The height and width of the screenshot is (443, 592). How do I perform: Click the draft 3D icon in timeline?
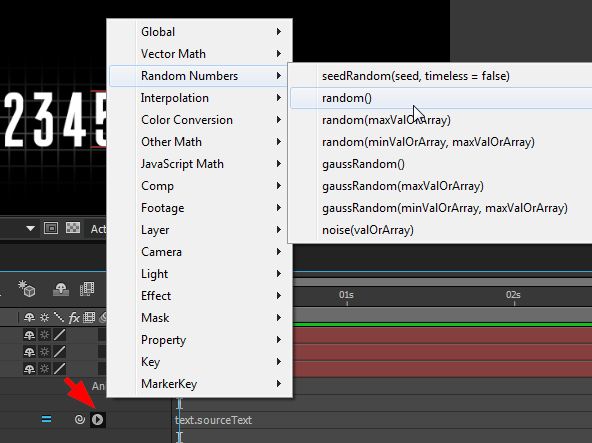(x=27, y=289)
